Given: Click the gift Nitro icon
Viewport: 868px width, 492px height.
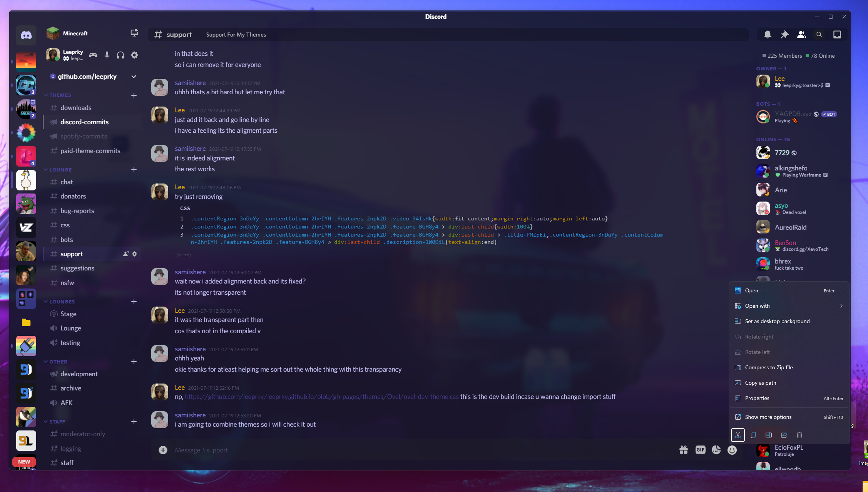Looking at the screenshot, I should point(684,450).
